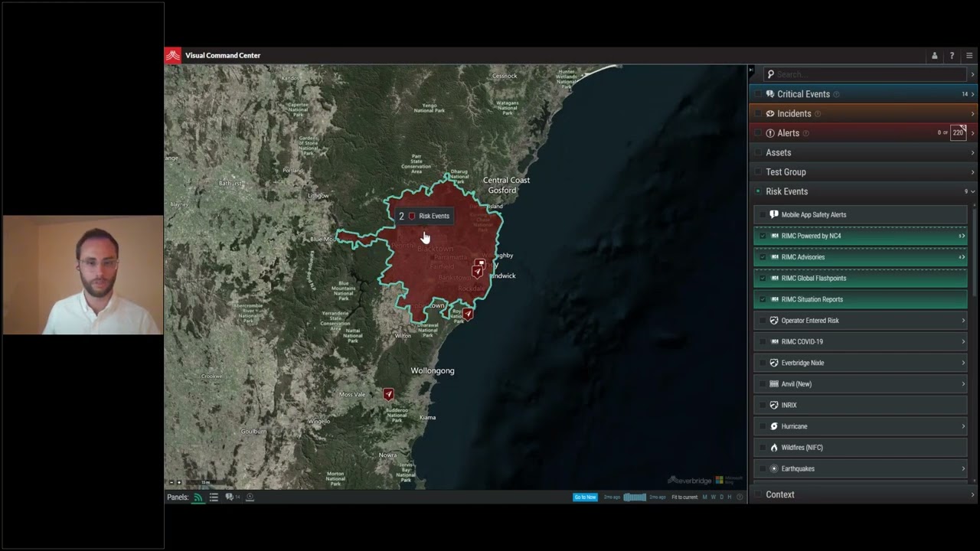
Task: Toggle the Alerts checkbox
Action: click(x=758, y=133)
